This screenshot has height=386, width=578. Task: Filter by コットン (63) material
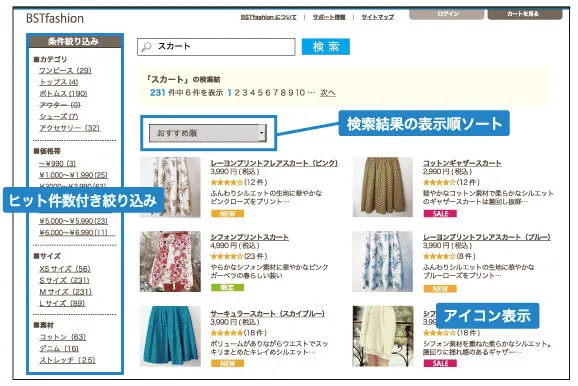pyautogui.click(x=63, y=337)
